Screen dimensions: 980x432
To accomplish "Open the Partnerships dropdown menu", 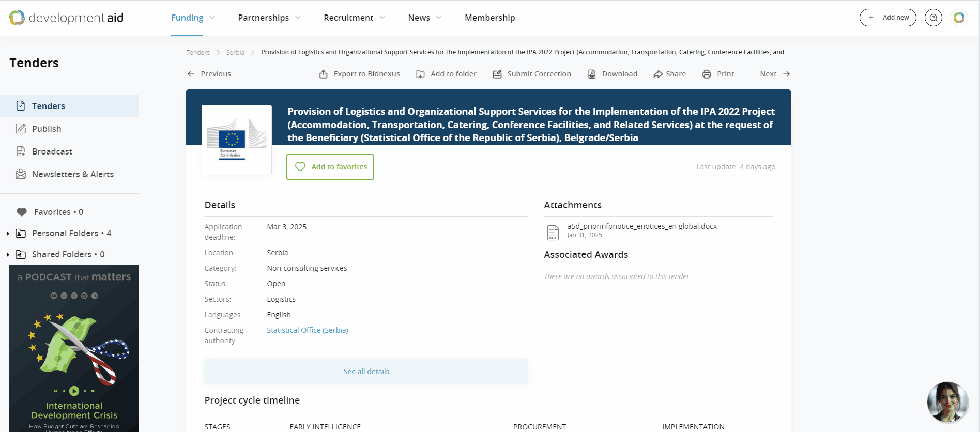I will 269,18.
